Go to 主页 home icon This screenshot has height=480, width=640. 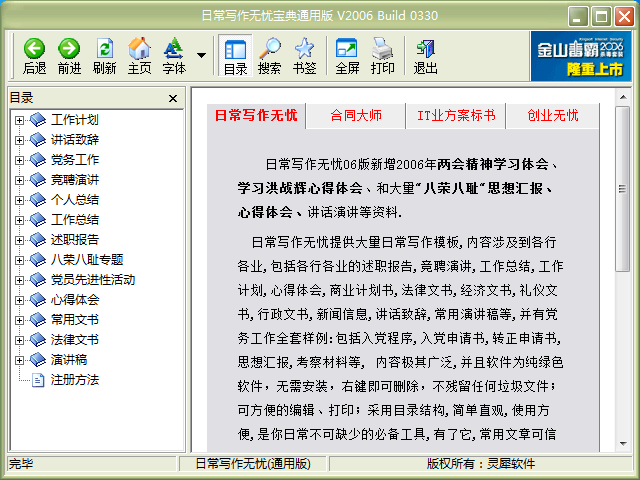[x=139, y=48]
